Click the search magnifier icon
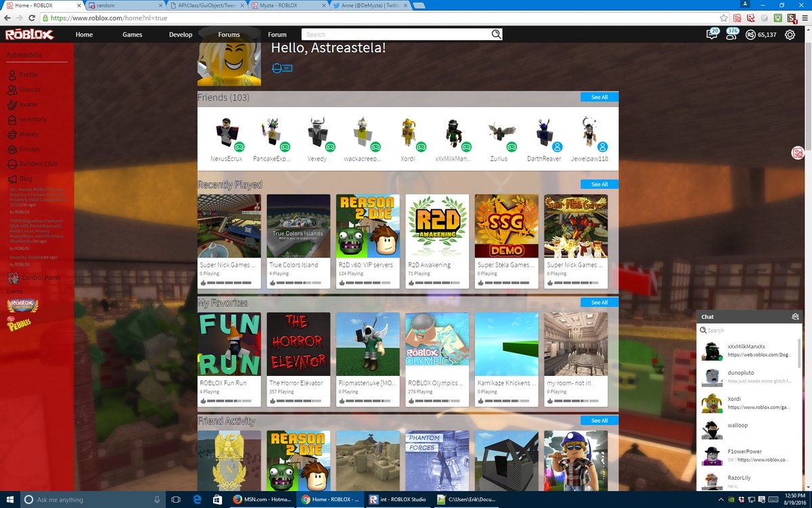 point(496,35)
